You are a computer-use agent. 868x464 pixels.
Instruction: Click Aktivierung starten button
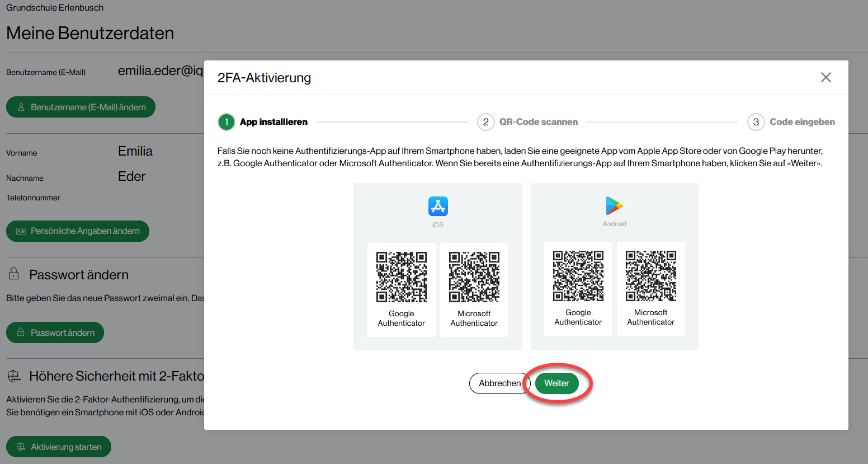pos(59,447)
